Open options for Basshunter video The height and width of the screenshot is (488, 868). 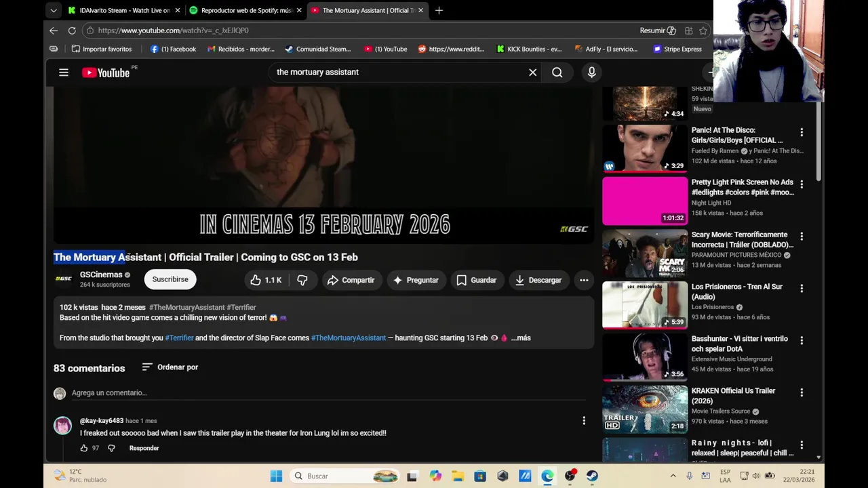pos(802,340)
